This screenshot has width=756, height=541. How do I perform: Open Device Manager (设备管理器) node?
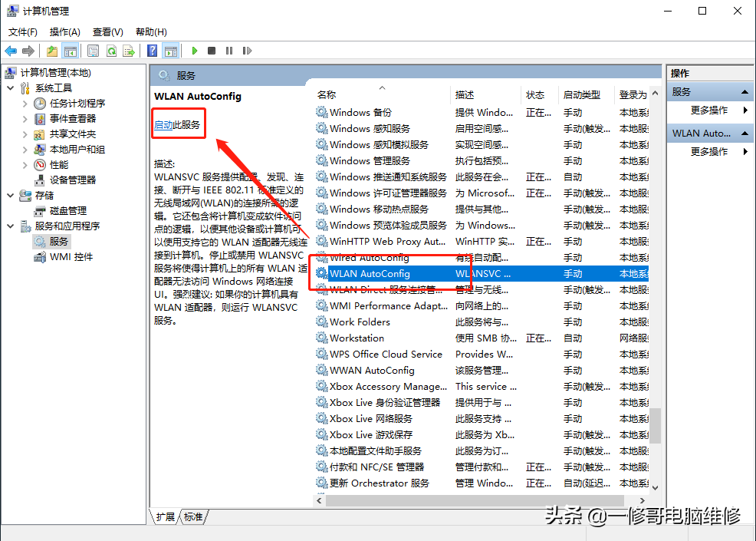click(x=73, y=180)
